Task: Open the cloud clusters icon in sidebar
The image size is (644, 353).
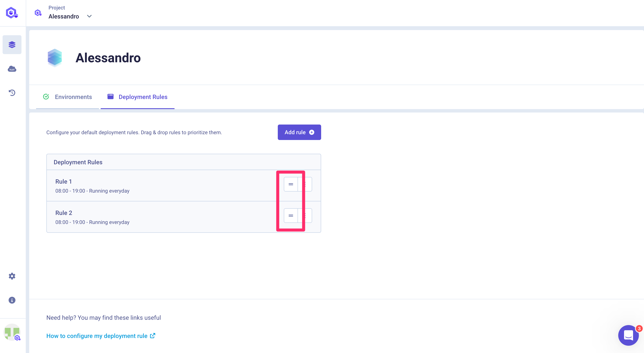Action: (x=12, y=69)
